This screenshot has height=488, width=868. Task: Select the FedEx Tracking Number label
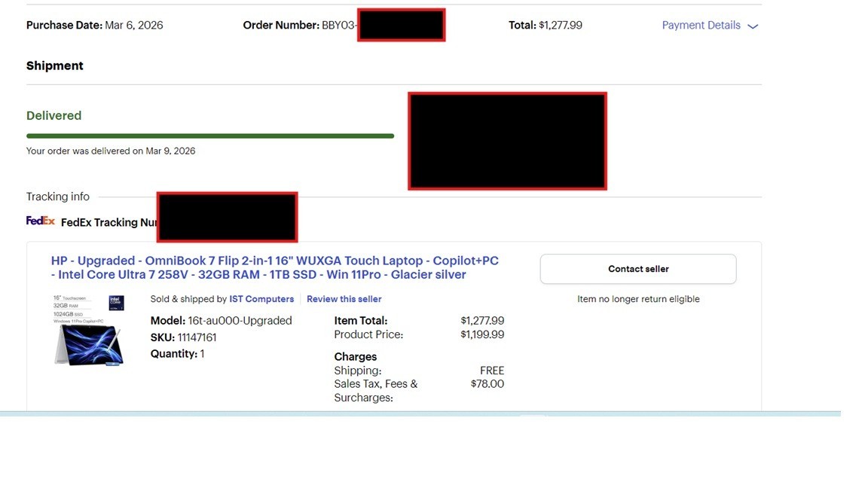point(109,222)
